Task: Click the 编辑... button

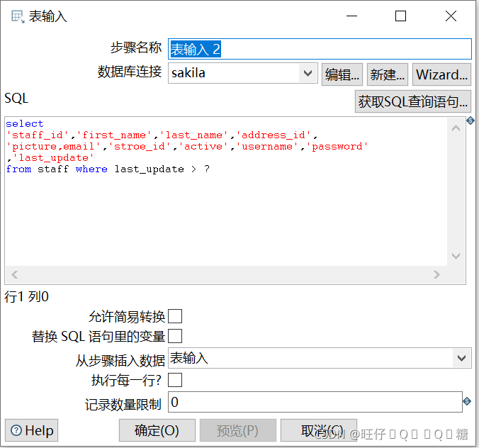Action: (342, 74)
